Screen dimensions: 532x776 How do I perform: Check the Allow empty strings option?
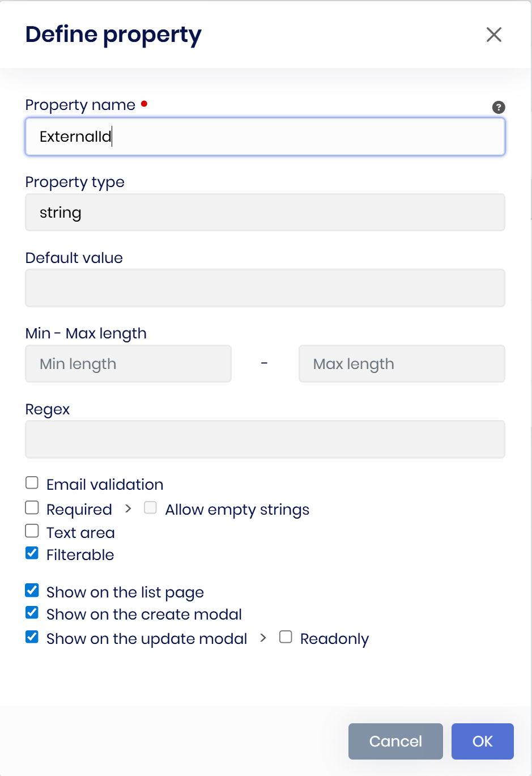[x=151, y=507]
